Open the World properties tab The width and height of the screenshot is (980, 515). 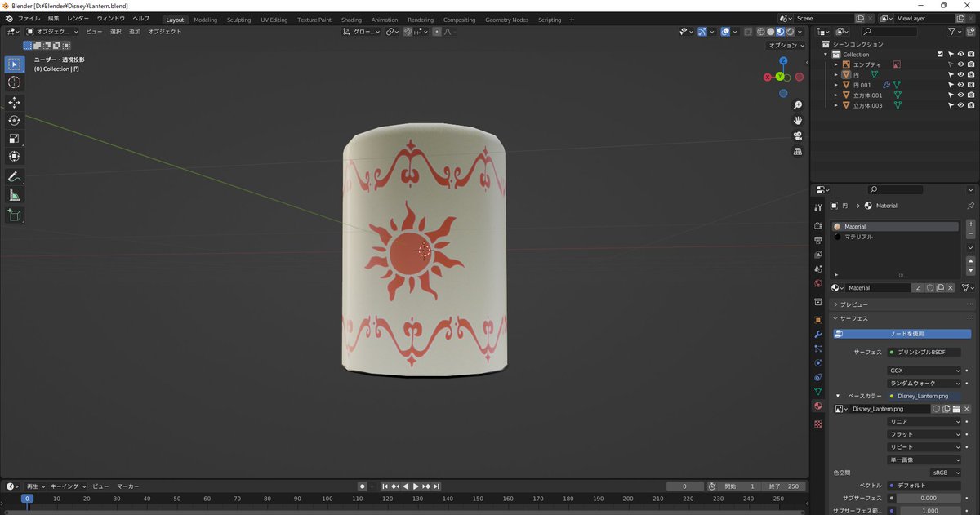click(817, 283)
